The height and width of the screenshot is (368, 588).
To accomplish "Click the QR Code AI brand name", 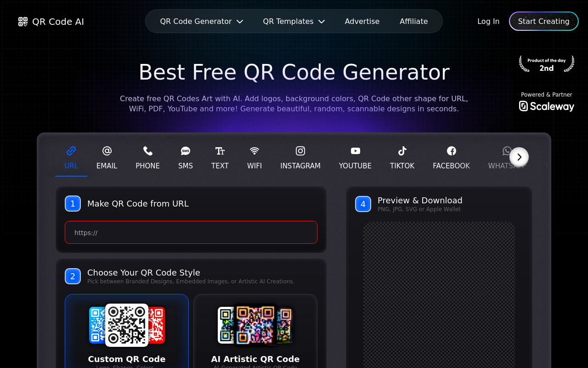I will pyautogui.click(x=58, y=22).
